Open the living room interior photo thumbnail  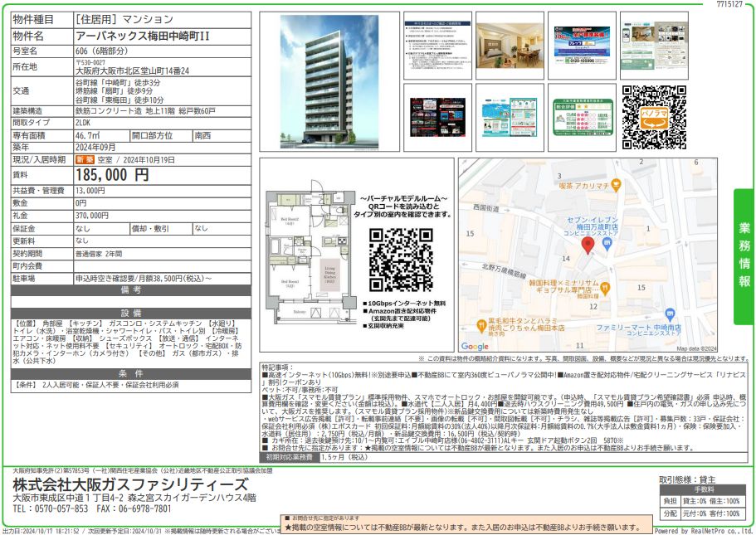[x=510, y=46]
